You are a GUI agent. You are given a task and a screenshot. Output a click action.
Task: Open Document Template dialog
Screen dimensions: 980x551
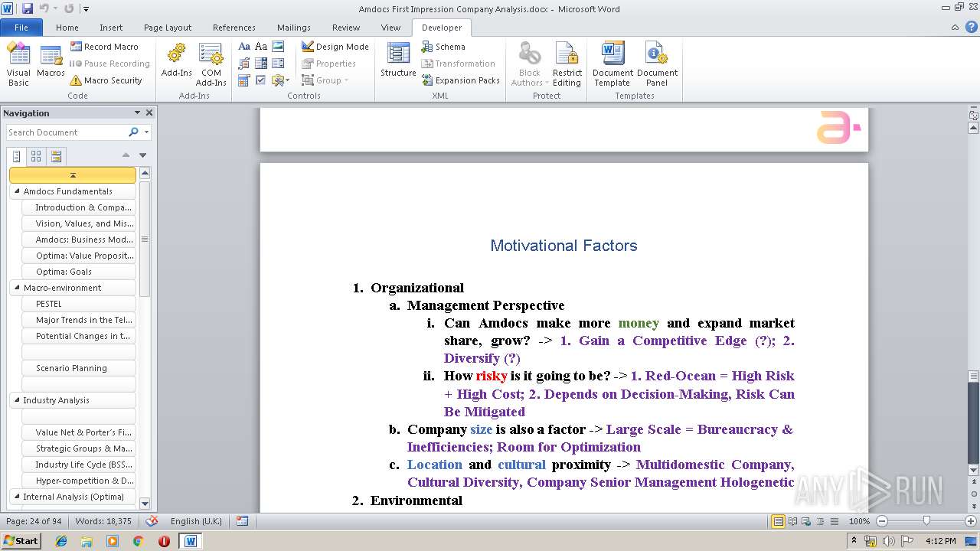[612, 64]
